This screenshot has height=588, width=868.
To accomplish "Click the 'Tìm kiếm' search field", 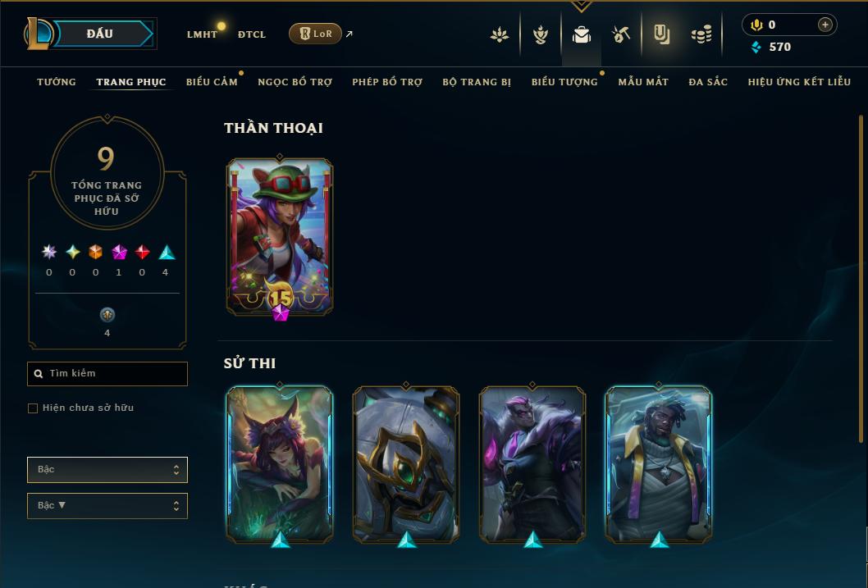I will coord(107,373).
